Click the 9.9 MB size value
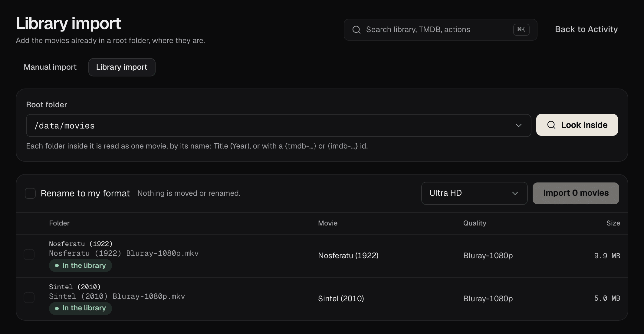 pos(607,256)
